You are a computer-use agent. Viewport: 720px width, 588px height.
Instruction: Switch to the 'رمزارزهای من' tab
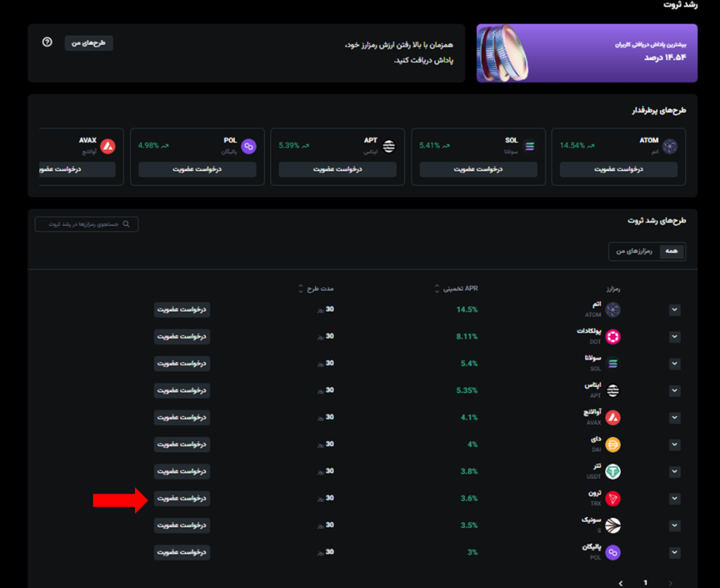pyautogui.click(x=634, y=251)
